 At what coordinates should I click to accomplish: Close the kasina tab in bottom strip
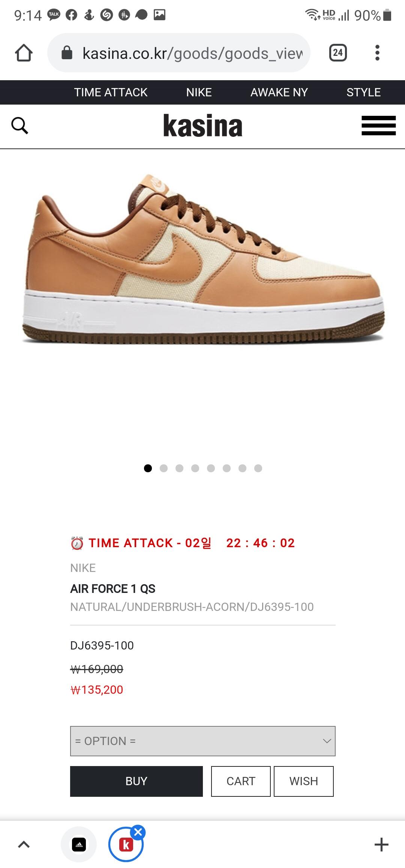[x=138, y=832]
